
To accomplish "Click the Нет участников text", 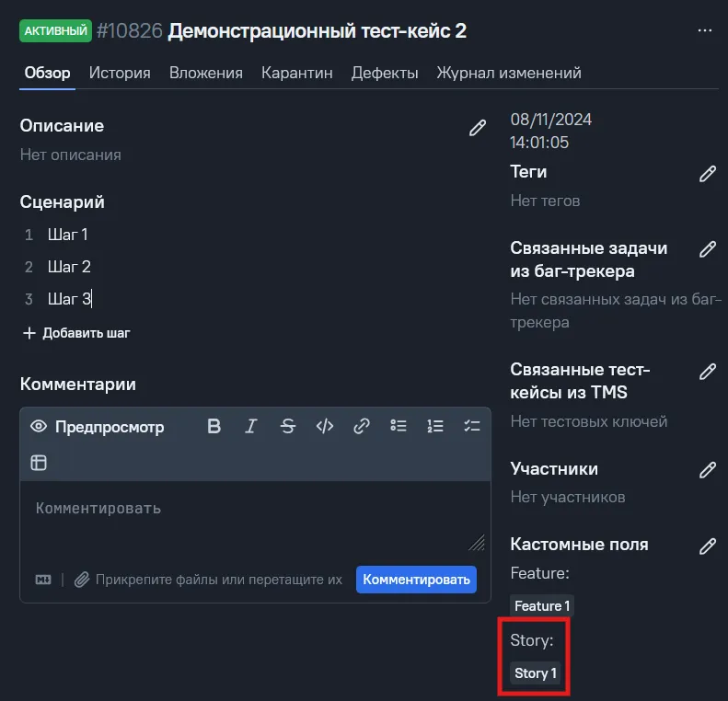I will 568,498.
